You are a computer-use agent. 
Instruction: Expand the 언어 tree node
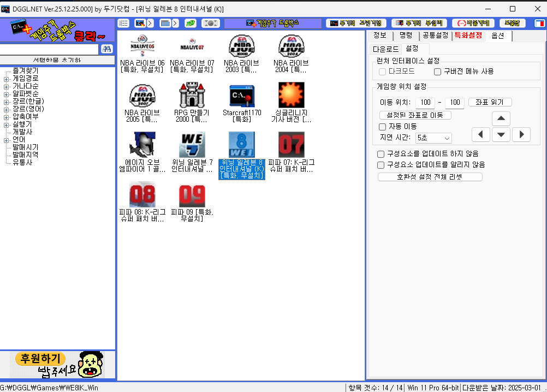coord(7,140)
